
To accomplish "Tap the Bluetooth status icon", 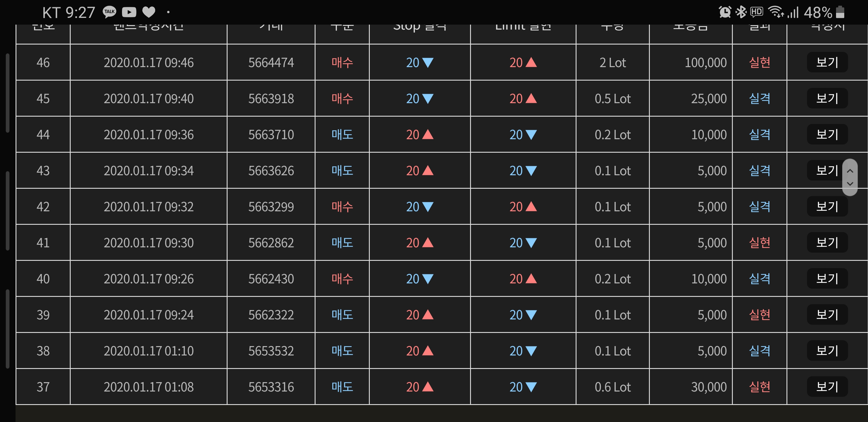I will tap(741, 13).
